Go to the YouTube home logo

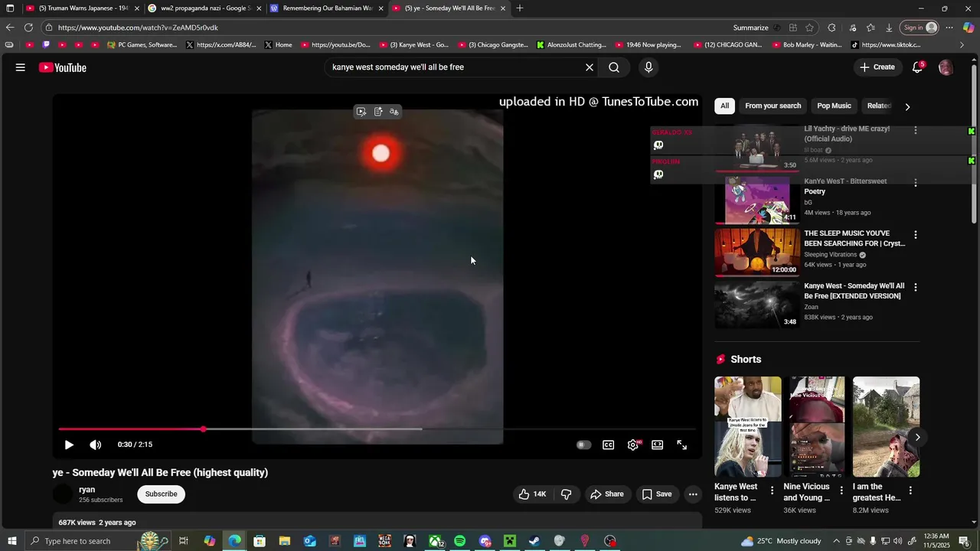click(63, 67)
